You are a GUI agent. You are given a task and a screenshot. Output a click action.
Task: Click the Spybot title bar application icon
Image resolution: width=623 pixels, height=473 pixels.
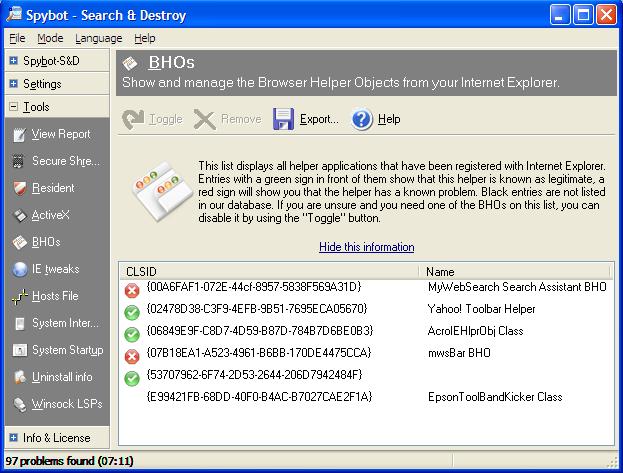click(15, 14)
